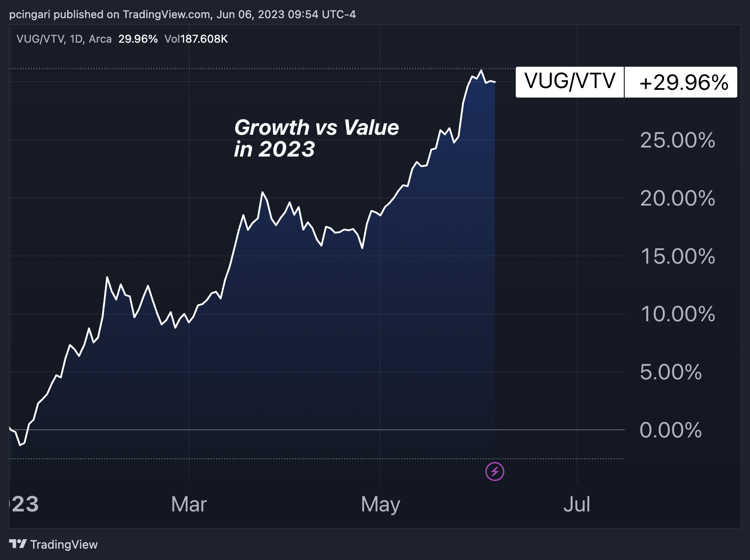Viewport: 750px width, 560px height.
Task: Click the Jul label on time axis
Action: coord(577,504)
